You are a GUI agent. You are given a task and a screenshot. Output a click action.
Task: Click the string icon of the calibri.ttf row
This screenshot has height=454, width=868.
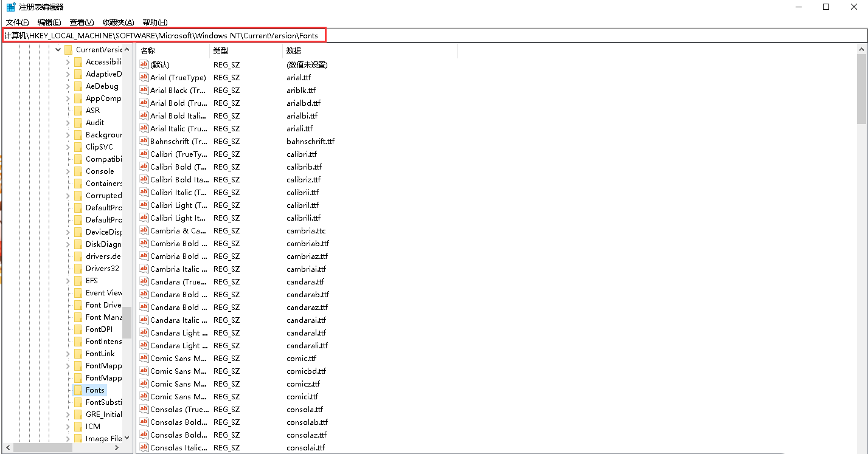144,154
